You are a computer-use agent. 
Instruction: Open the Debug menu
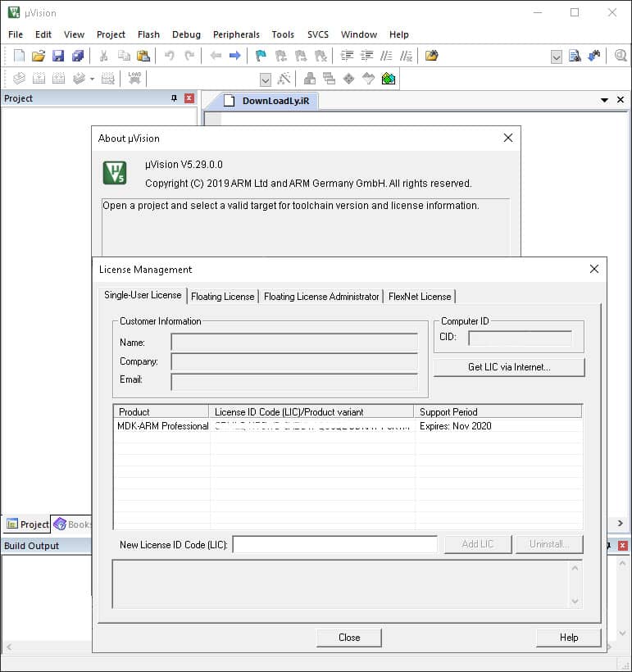[186, 34]
